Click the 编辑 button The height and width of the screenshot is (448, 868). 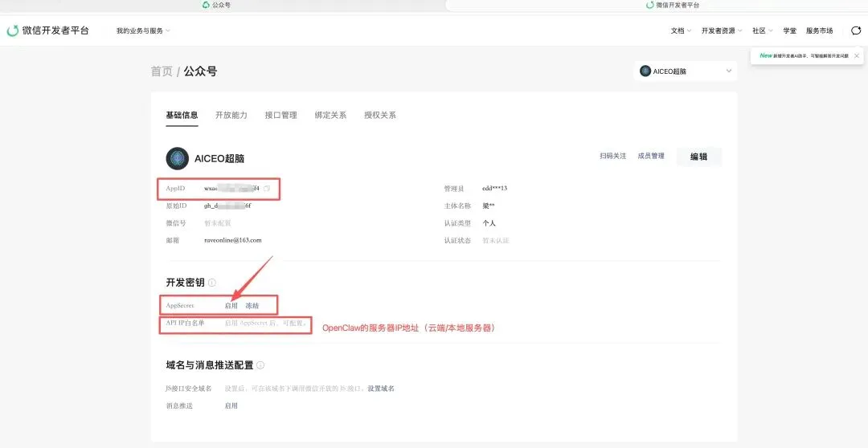(x=699, y=157)
